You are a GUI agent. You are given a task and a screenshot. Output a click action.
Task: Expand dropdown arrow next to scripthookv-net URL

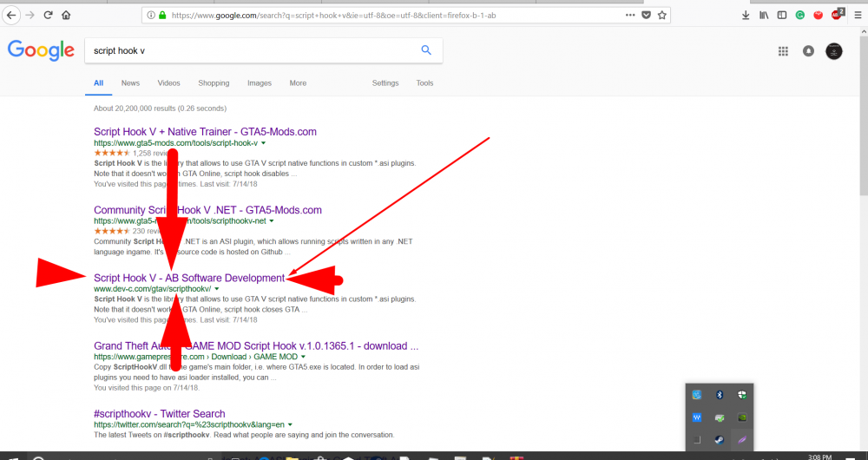click(271, 221)
